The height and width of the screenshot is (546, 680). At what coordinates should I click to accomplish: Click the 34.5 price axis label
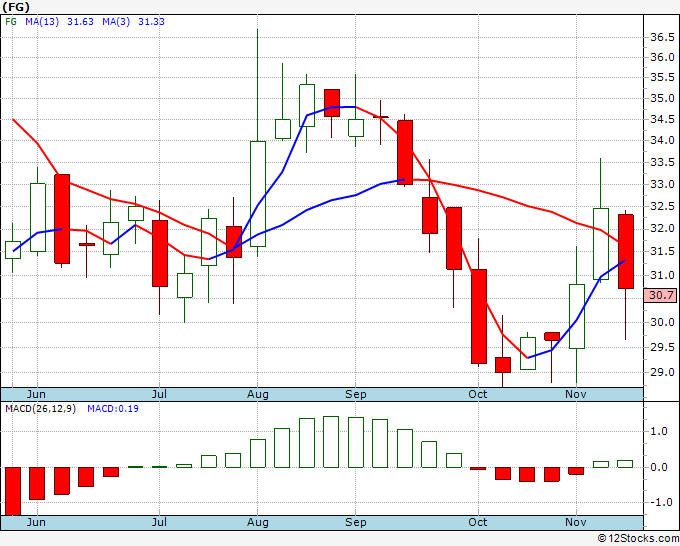662,119
